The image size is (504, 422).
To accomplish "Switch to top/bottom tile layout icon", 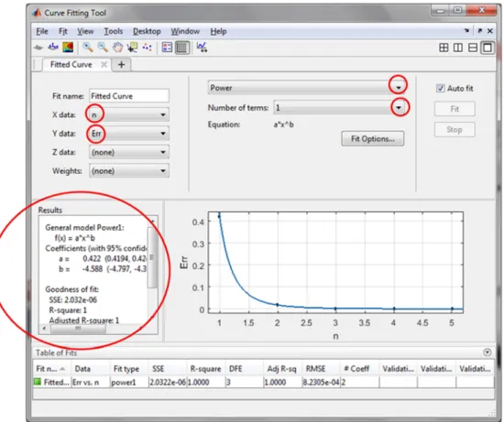I will (473, 48).
